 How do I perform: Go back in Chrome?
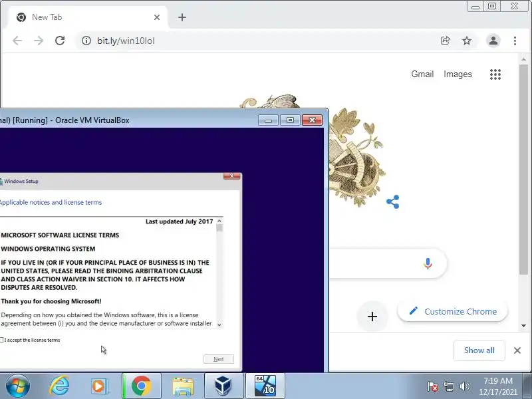pos(17,41)
